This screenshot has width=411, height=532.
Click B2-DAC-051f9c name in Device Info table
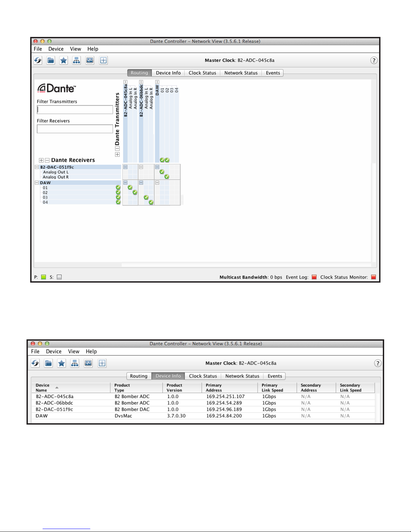click(x=54, y=409)
